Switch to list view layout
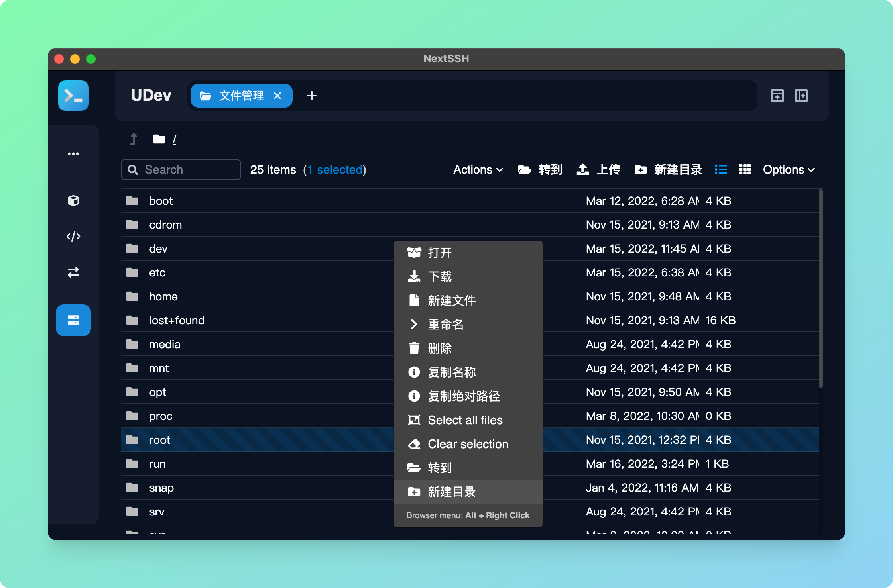 [x=721, y=170]
